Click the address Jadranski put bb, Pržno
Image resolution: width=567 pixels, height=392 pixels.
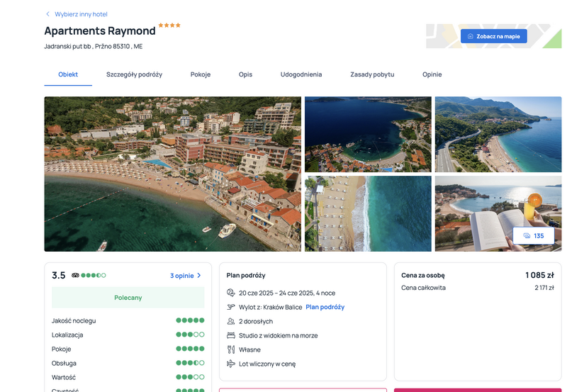coord(94,46)
